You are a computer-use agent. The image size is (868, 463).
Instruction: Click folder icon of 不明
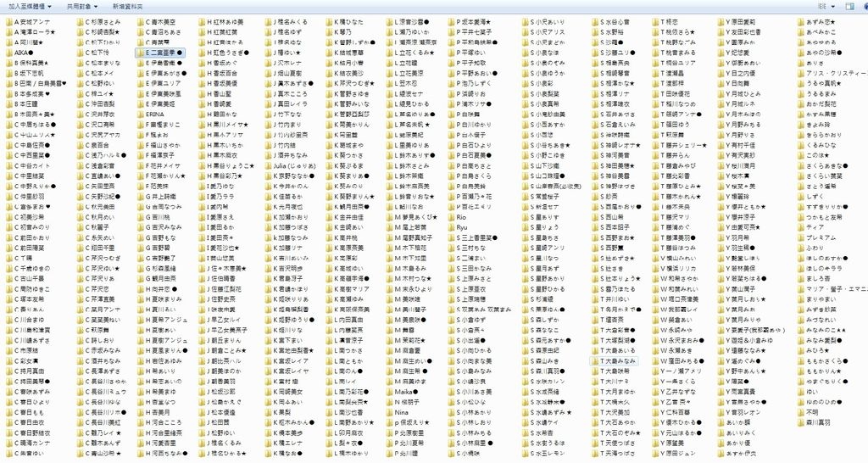tap(800, 412)
